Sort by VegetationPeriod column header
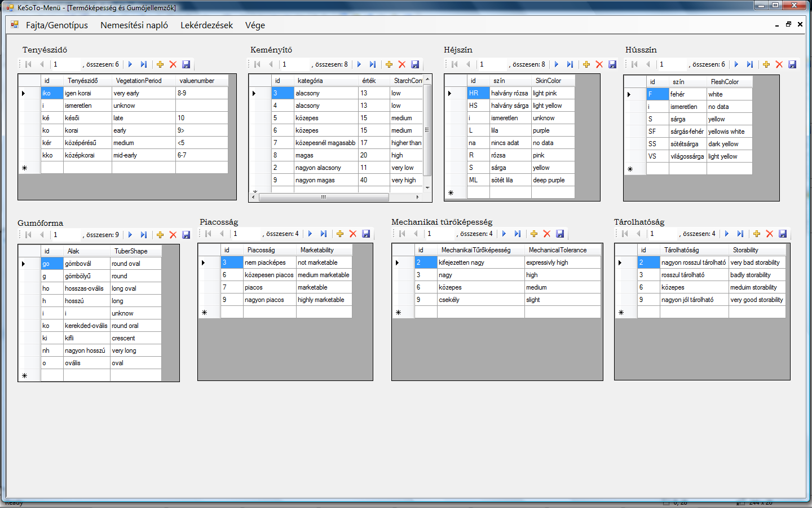 pyautogui.click(x=144, y=81)
